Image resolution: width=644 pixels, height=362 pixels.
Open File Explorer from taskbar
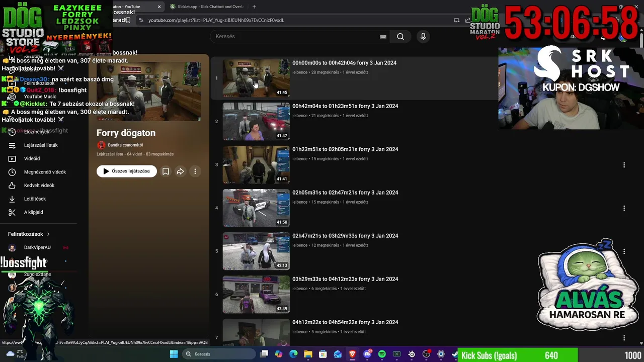pos(308,354)
